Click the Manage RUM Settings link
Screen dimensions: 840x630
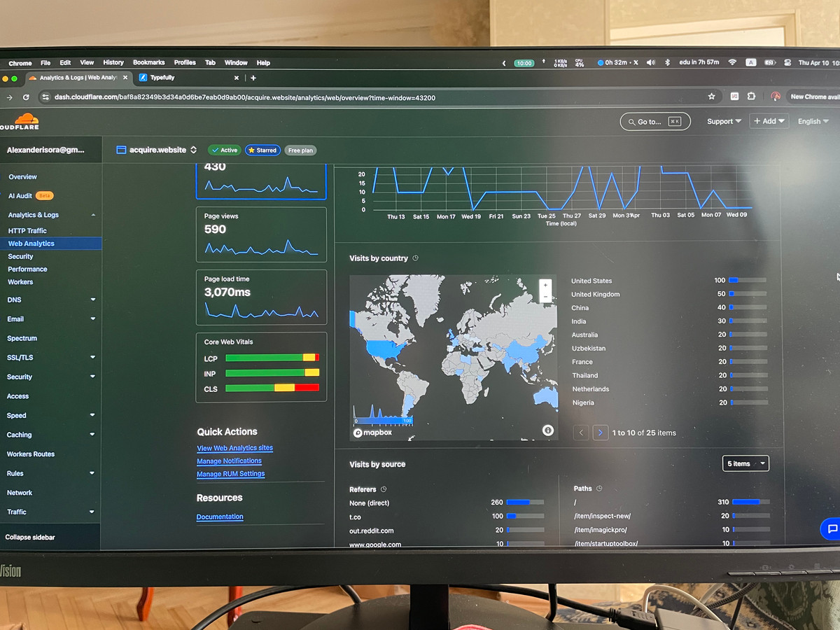pyautogui.click(x=230, y=474)
